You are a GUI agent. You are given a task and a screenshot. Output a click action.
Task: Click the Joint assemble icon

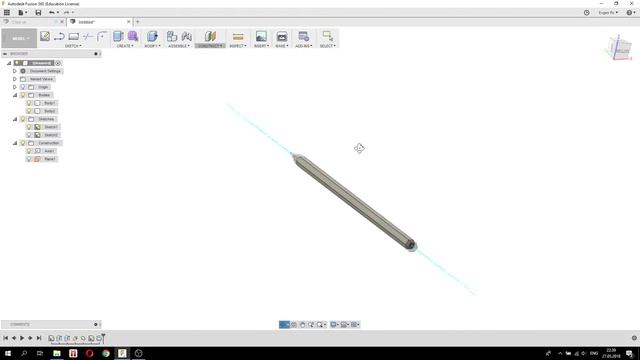coord(187,36)
